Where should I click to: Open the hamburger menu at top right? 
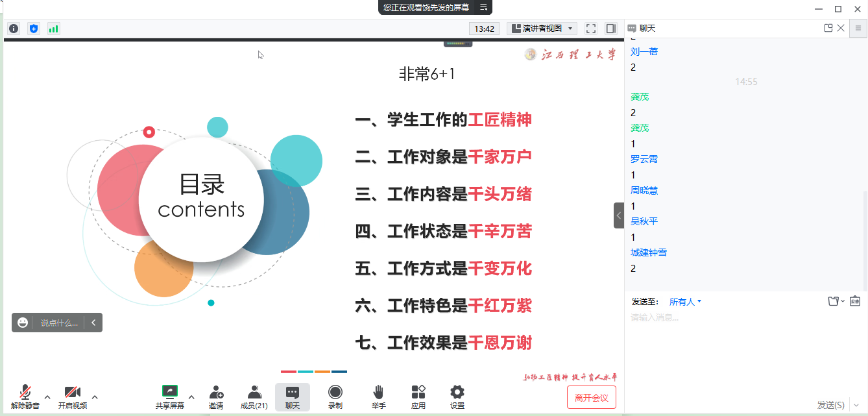coord(858,28)
